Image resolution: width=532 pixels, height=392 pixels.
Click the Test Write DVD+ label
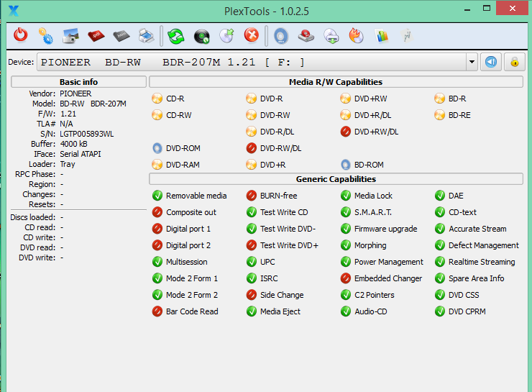pyautogui.click(x=289, y=245)
